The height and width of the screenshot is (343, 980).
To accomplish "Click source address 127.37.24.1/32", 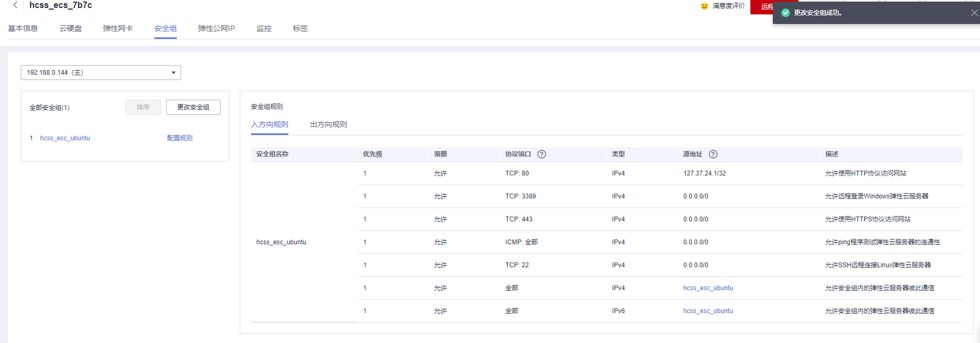I will pyautogui.click(x=704, y=173).
